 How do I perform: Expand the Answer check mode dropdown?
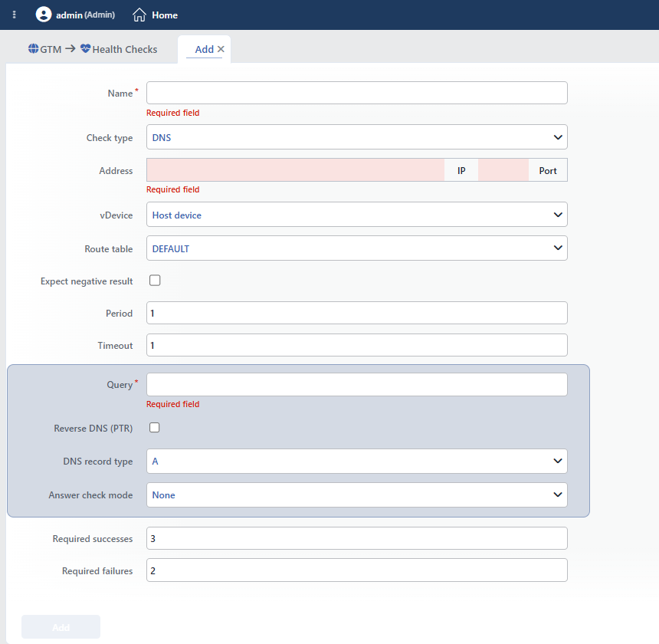(357, 495)
